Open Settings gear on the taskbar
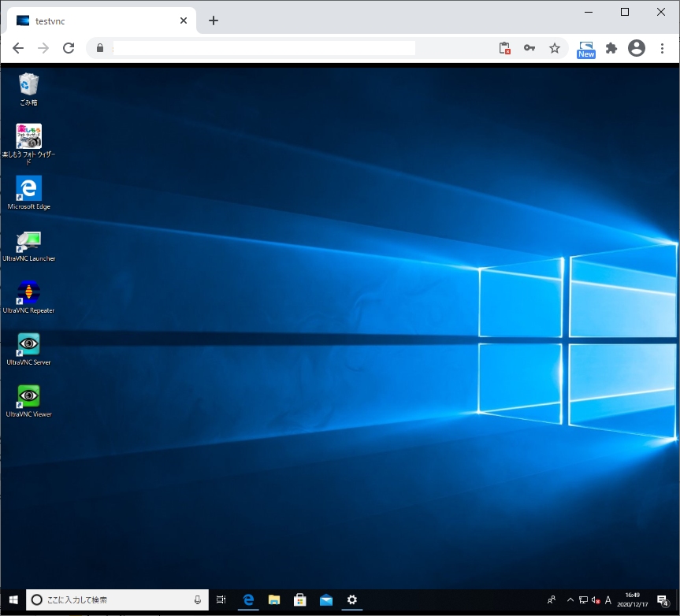The height and width of the screenshot is (616, 680). 352,599
